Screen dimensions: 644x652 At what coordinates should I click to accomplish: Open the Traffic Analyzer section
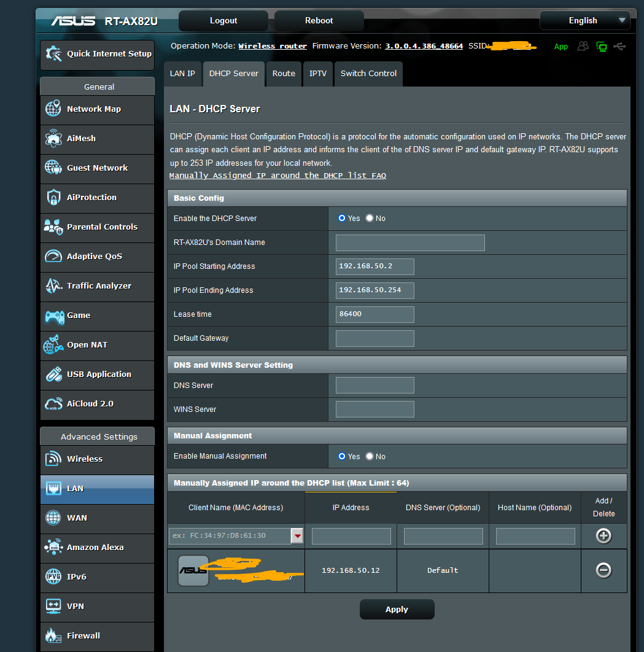coord(98,286)
